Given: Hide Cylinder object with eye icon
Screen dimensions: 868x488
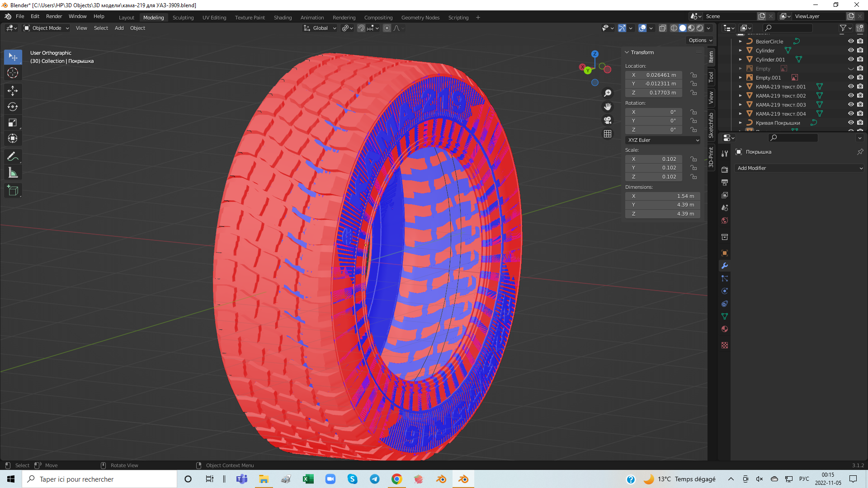Looking at the screenshot, I should coord(851,50).
